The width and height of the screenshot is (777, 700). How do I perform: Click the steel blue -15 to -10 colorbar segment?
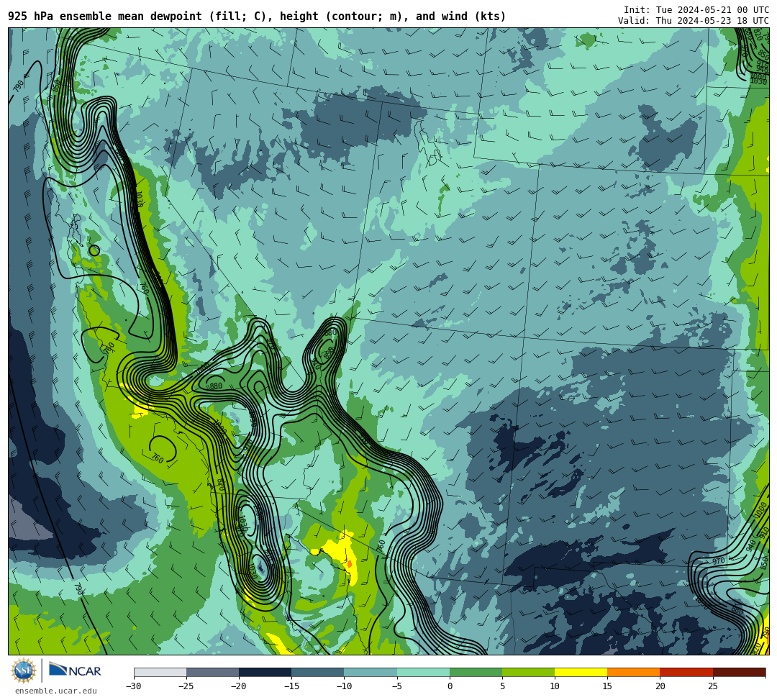tap(318, 672)
